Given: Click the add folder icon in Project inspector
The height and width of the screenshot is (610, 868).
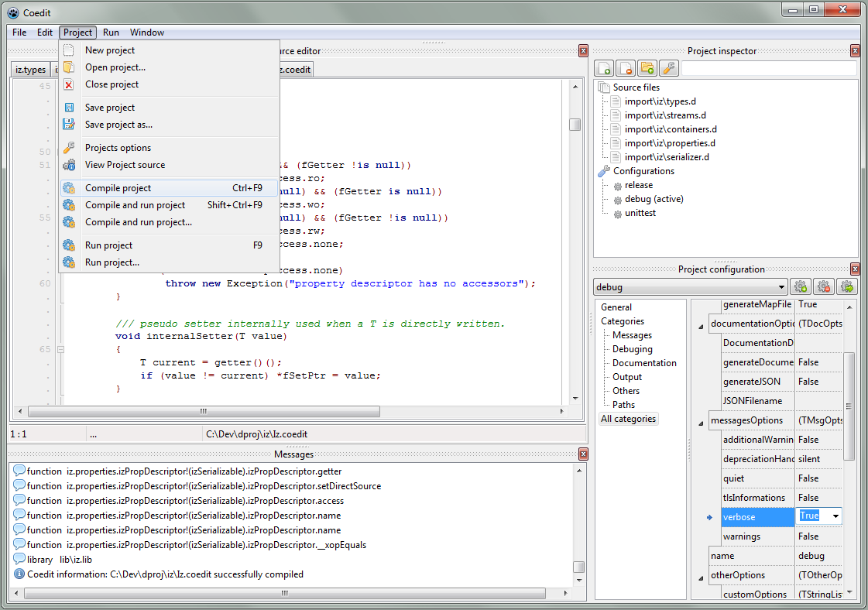Looking at the screenshot, I should (647, 69).
